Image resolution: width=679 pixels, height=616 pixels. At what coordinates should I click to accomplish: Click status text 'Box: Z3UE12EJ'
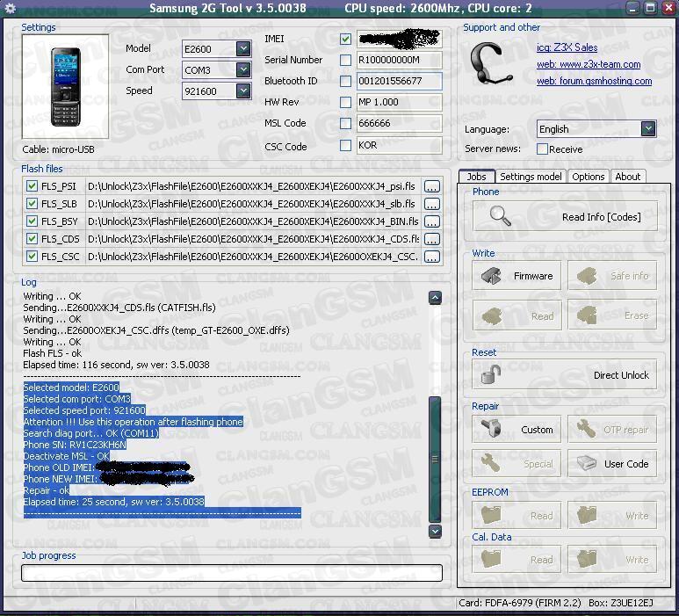tap(621, 603)
